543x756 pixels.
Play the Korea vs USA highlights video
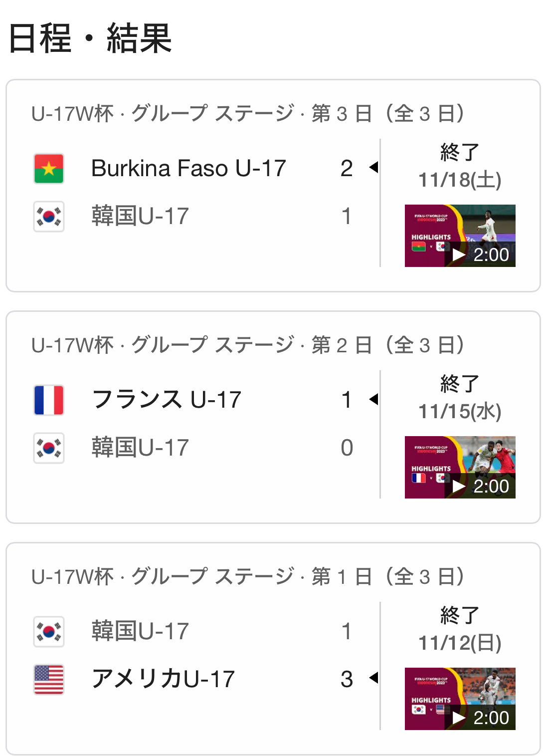click(x=460, y=699)
